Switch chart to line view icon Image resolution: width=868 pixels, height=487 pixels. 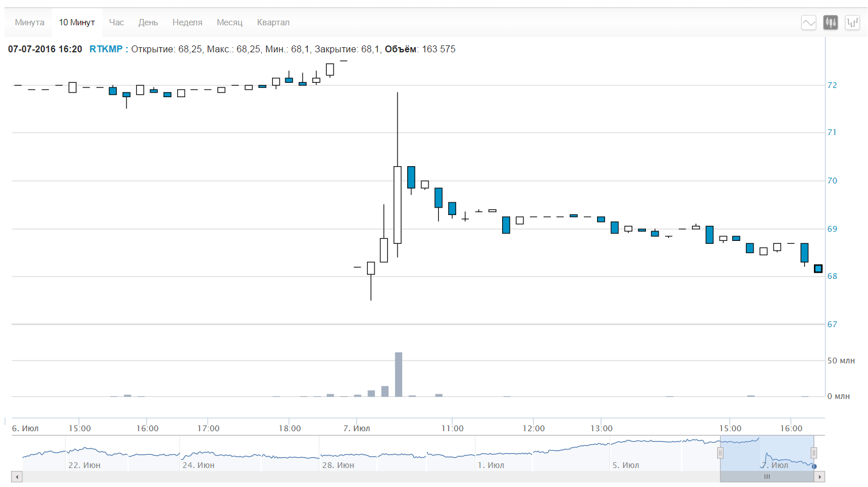808,23
